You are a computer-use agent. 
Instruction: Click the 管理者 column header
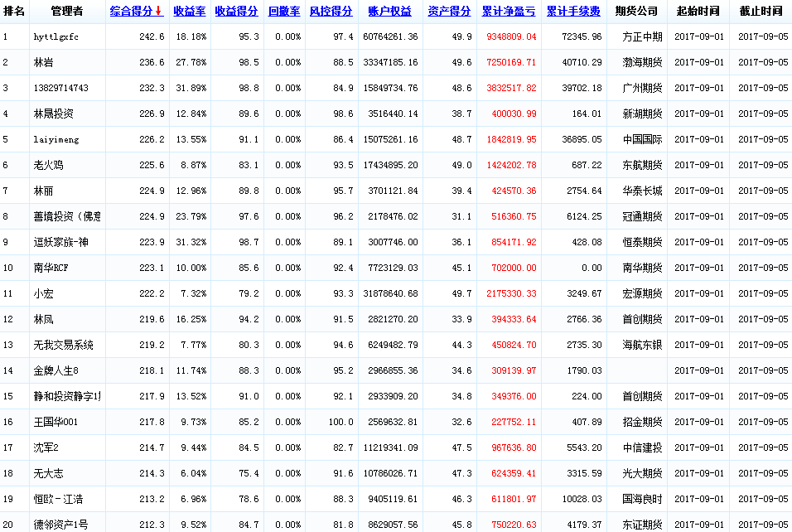point(67,11)
